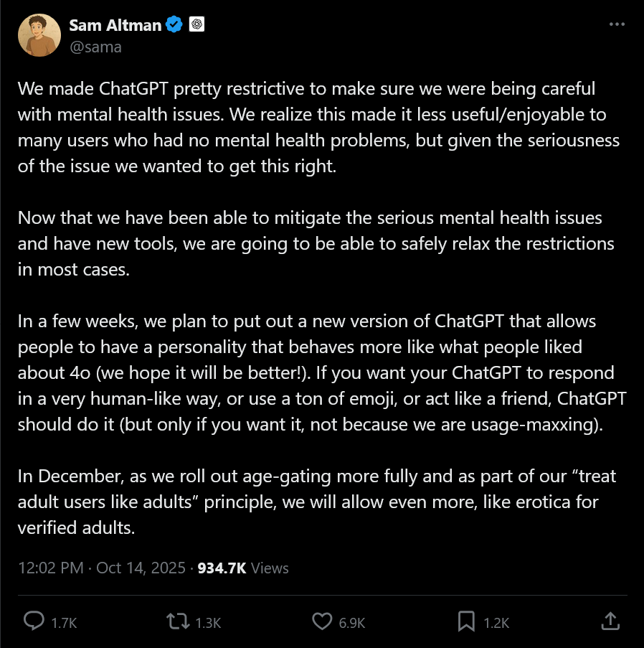Click the OpenAI affiliation badge icon

(197, 25)
